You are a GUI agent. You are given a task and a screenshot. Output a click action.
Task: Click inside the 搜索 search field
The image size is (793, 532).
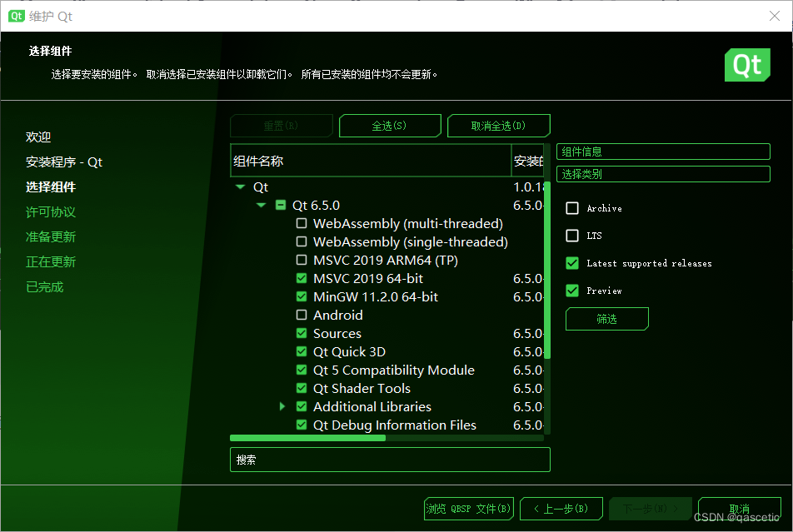click(390, 459)
